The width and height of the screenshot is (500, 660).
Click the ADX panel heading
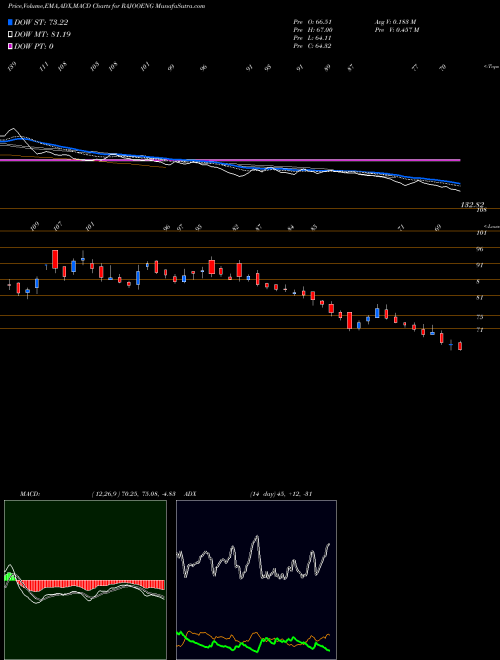point(190,493)
